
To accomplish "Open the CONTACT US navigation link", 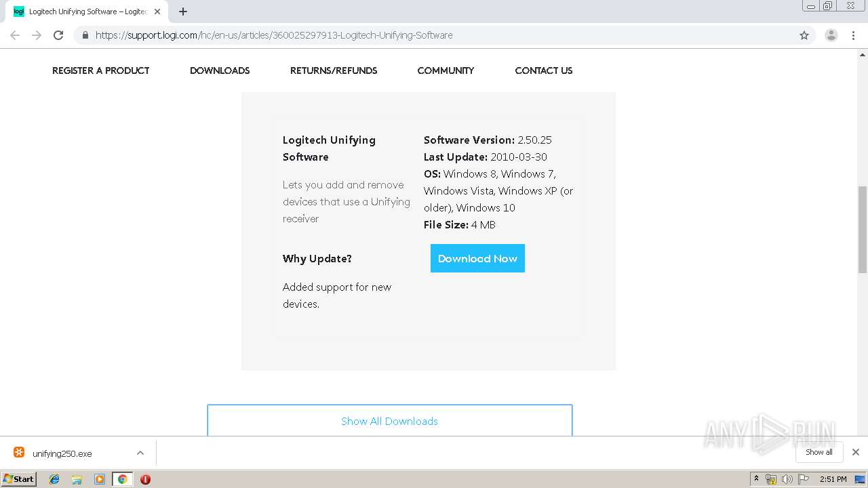I will pos(544,70).
